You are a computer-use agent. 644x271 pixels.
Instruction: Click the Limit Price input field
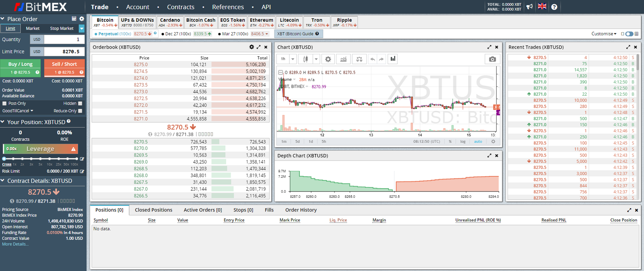coord(64,51)
